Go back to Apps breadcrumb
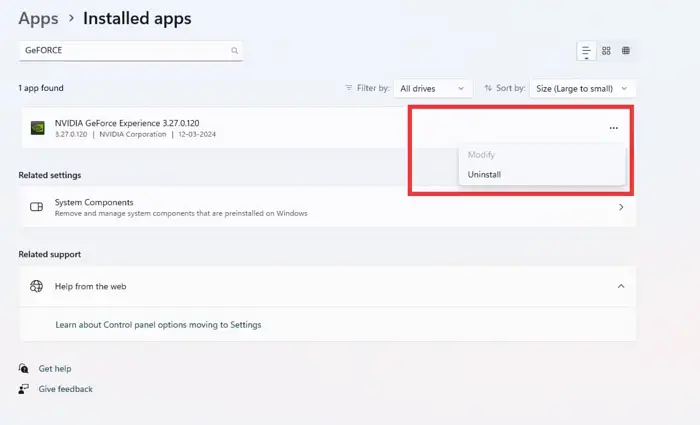The image size is (700, 425). pyautogui.click(x=38, y=18)
